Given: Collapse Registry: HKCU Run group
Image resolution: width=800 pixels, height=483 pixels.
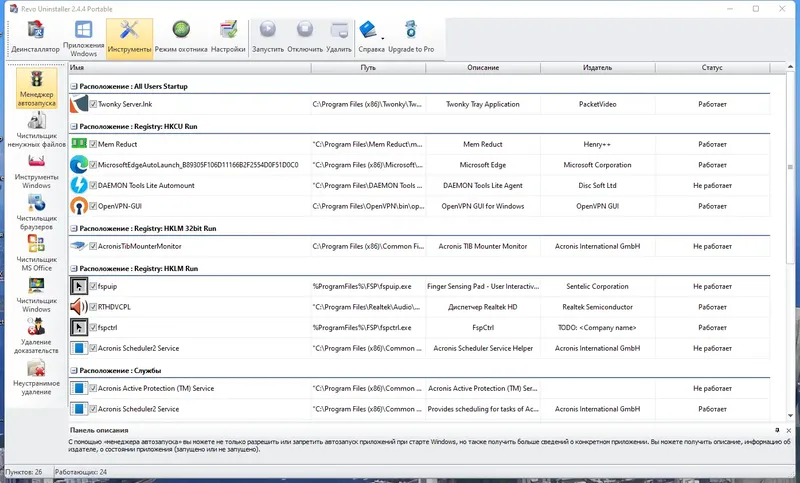Looking at the screenshot, I should 74,126.
